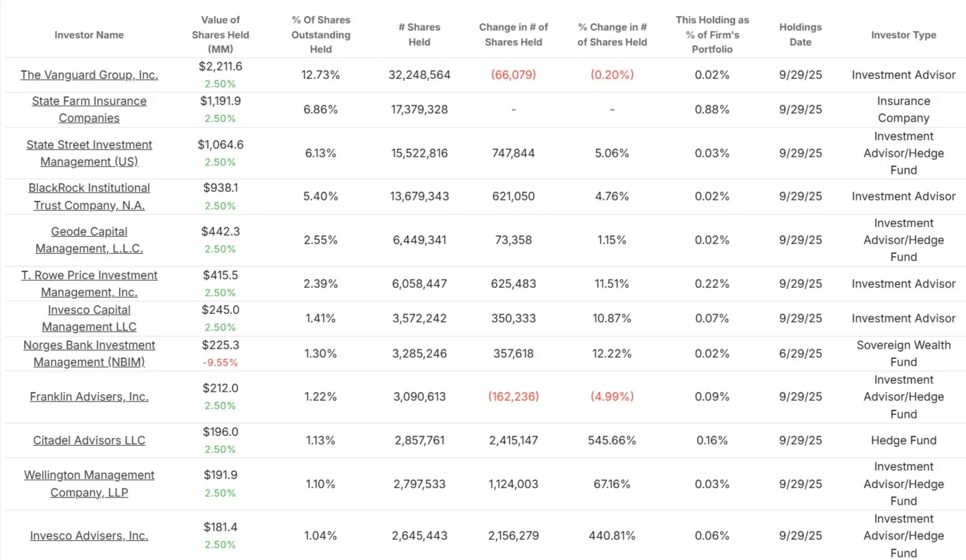966x560 pixels.
Task: Open BlackRock Institutional Trust Company link
Action: [x=89, y=196]
